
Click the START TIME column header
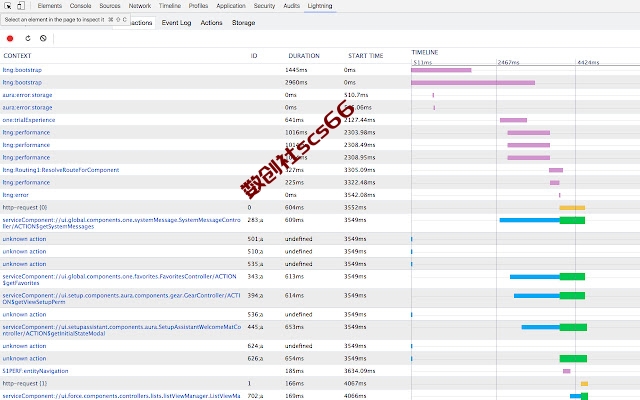pyautogui.click(x=366, y=56)
